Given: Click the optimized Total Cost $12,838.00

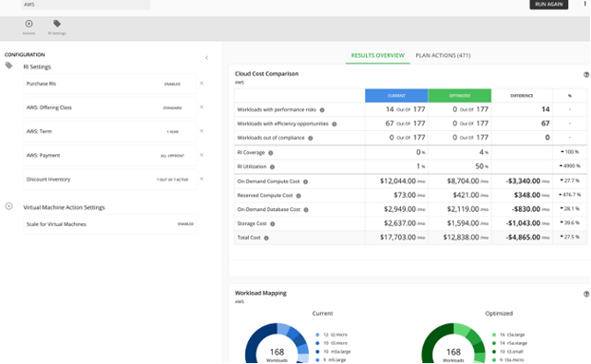Looking at the screenshot, I should pos(466,238).
